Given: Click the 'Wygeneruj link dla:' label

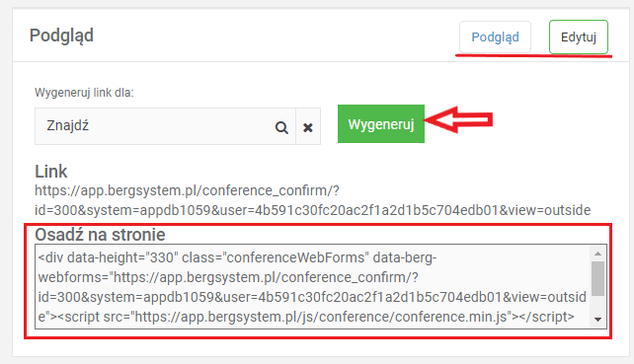Looking at the screenshot, I should tap(84, 93).
